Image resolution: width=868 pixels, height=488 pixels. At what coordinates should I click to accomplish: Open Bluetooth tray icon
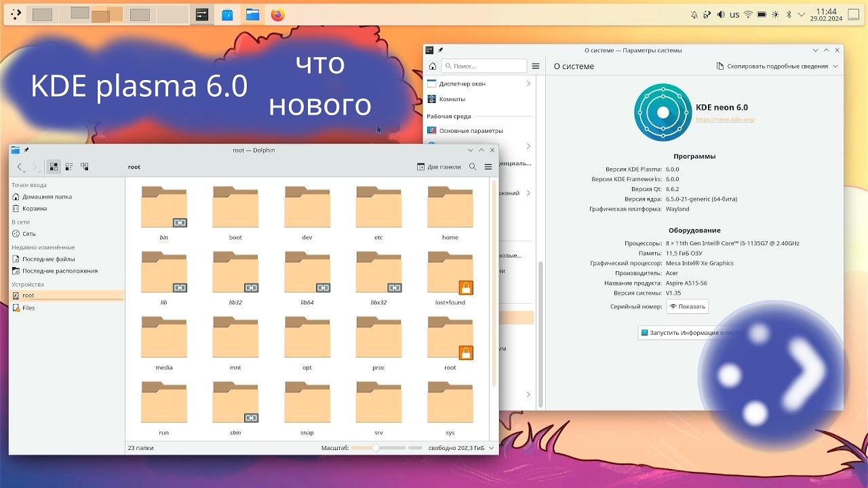(789, 14)
